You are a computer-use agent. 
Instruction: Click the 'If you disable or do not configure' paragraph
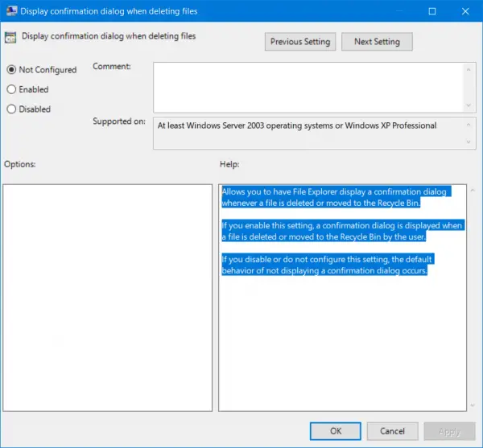328,265
